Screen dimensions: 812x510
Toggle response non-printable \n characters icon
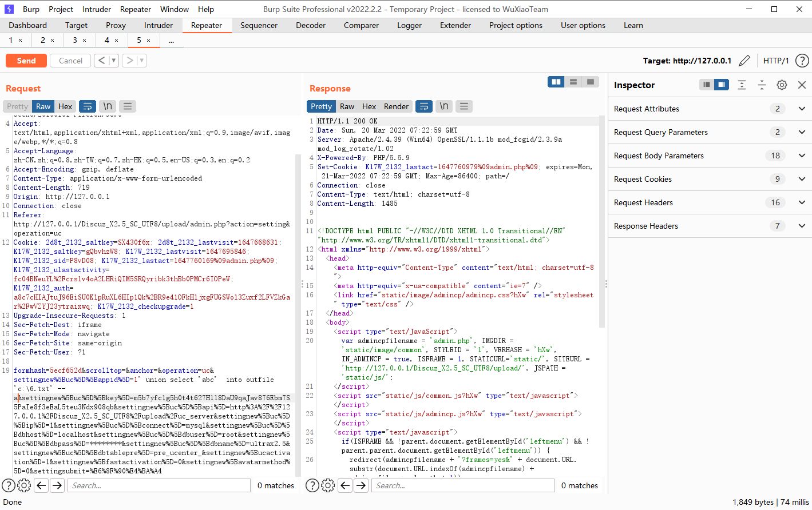point(444,106)
